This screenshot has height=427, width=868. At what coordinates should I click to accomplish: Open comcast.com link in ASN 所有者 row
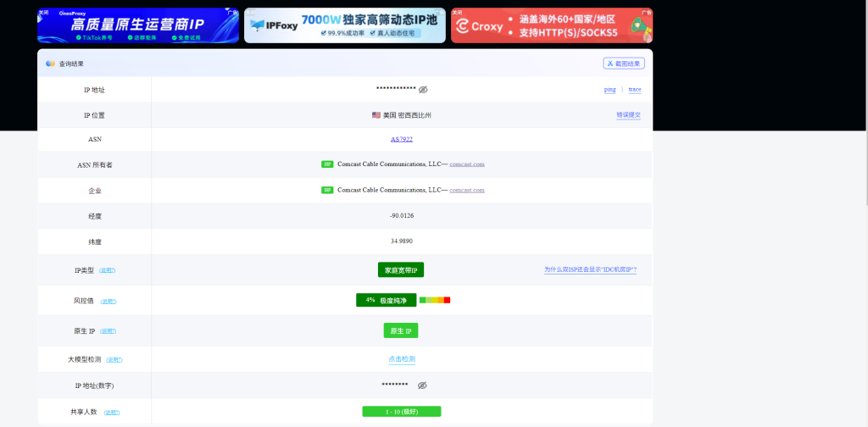[467, 164]
